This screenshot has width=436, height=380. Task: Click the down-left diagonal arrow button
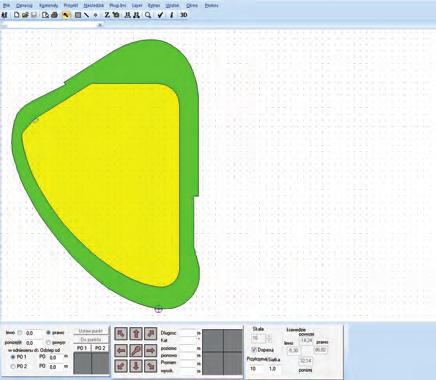[x=121, y=366]
